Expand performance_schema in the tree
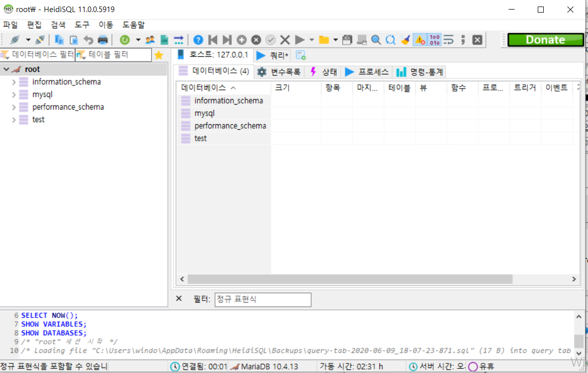The width and height of the screenshot is (588, 373). pos(14,107)
